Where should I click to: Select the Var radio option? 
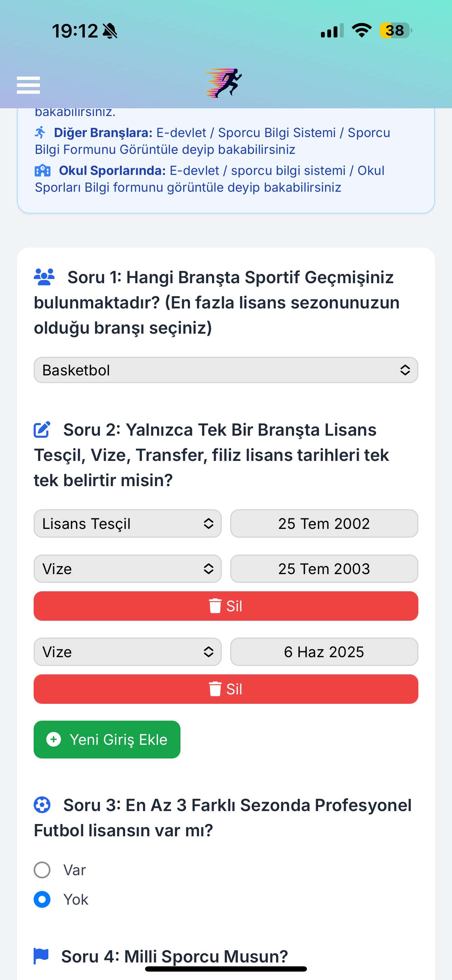pos(42,870)
